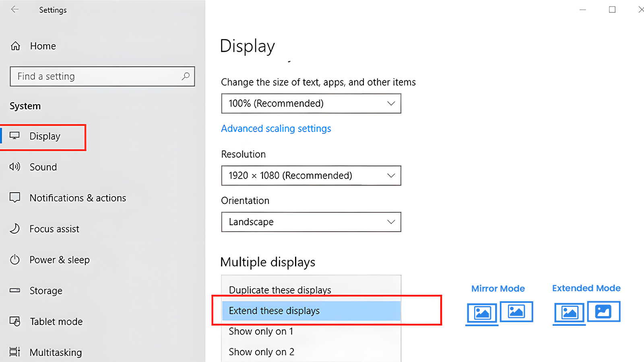Click the Mirror Mode display illustration
The image size is (644, 362).
click(499, 312)
